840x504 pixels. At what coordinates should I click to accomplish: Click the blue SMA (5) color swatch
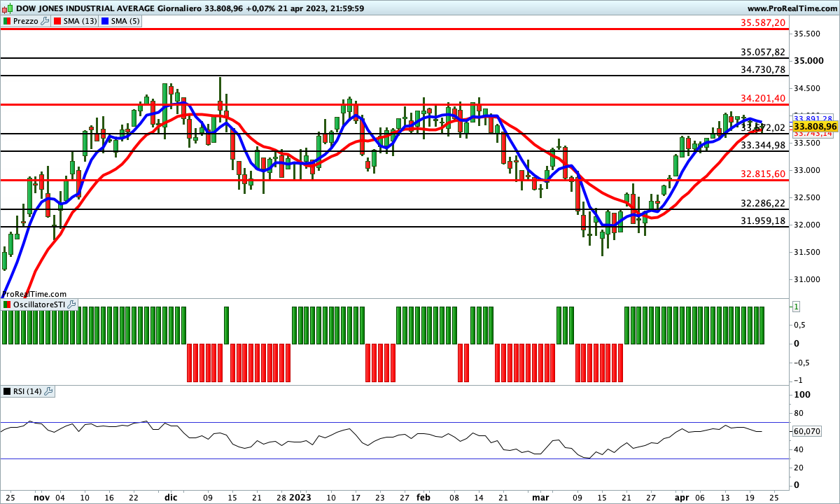[105, 21]
